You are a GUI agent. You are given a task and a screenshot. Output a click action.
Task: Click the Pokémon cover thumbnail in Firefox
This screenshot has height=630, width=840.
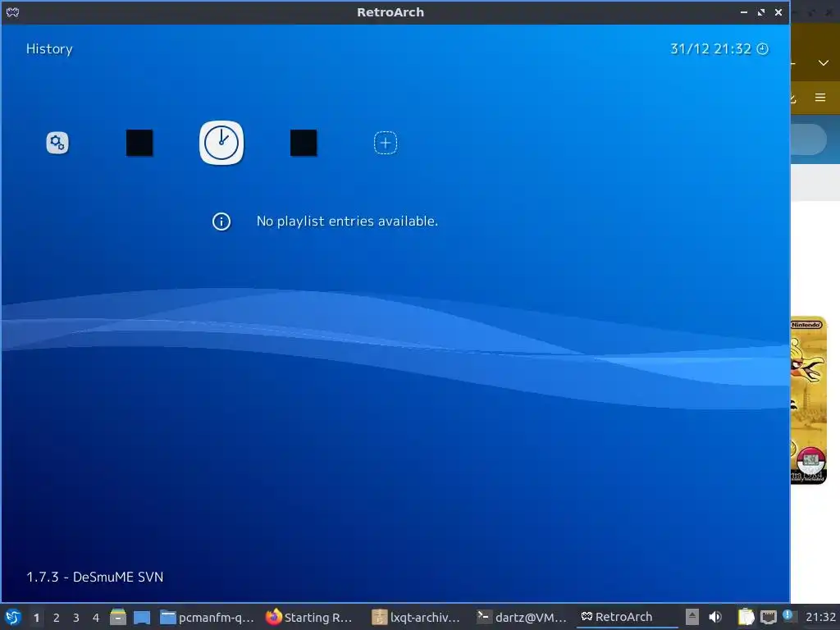(x=809, y=400)
